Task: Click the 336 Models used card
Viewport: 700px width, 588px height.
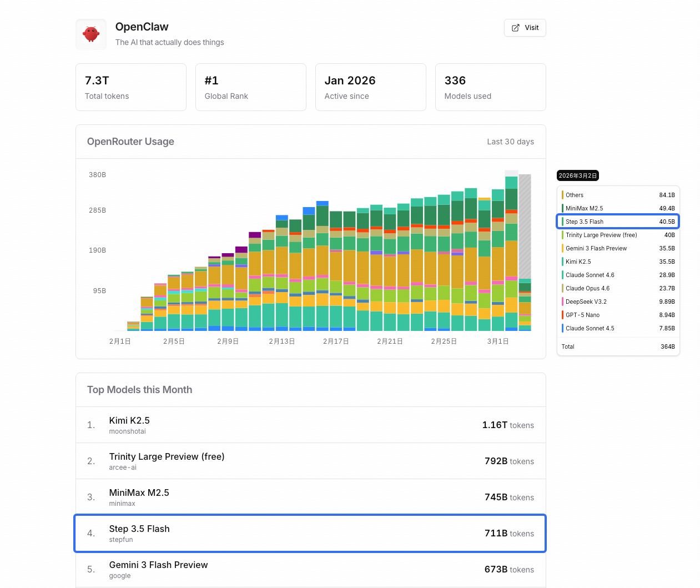Action: 490,87
